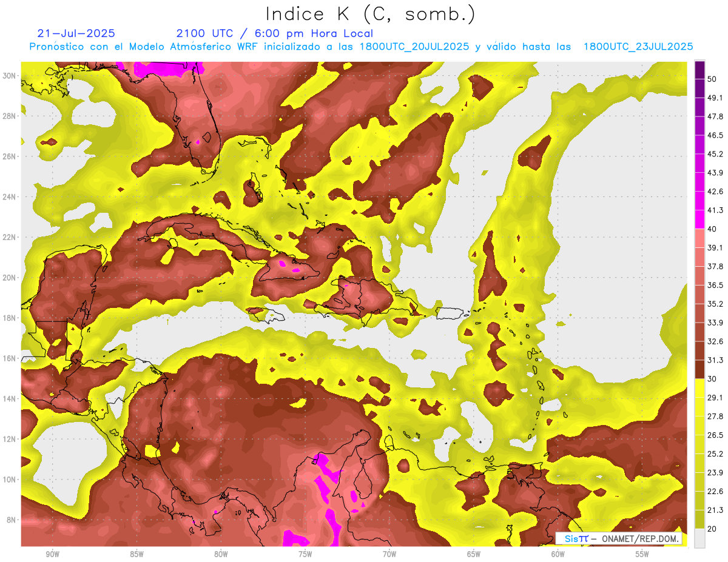Click the 20N latitude label
The width and height of the screenshot is (728, 562).
click(10, 278)
